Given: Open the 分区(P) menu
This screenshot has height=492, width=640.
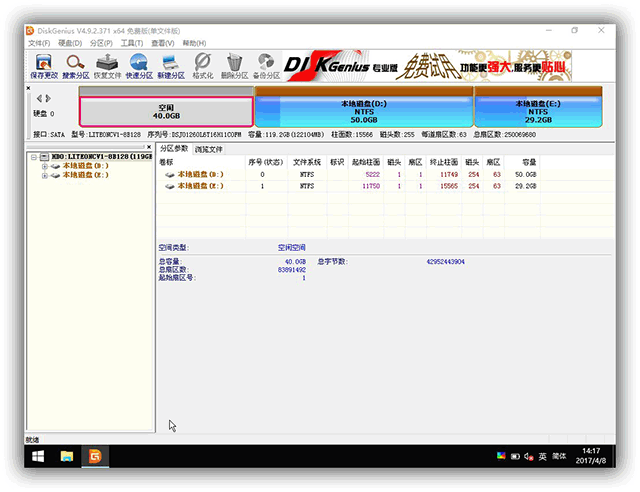Looking at the screenshot, I should tap(101, 43).
